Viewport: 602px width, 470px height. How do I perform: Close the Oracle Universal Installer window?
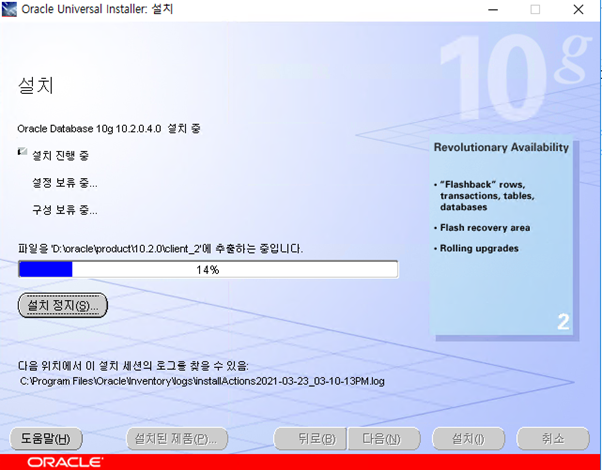(x=578, y=9)
